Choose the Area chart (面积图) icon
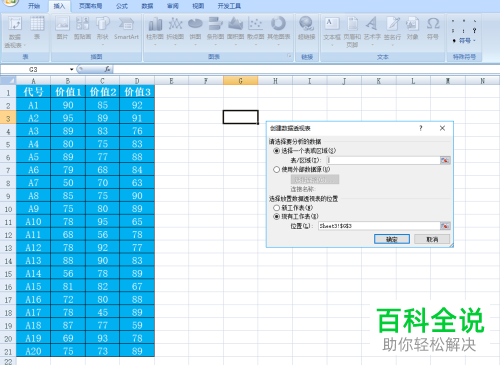Screen dimensions: 500x365 (x=235, y=30)
